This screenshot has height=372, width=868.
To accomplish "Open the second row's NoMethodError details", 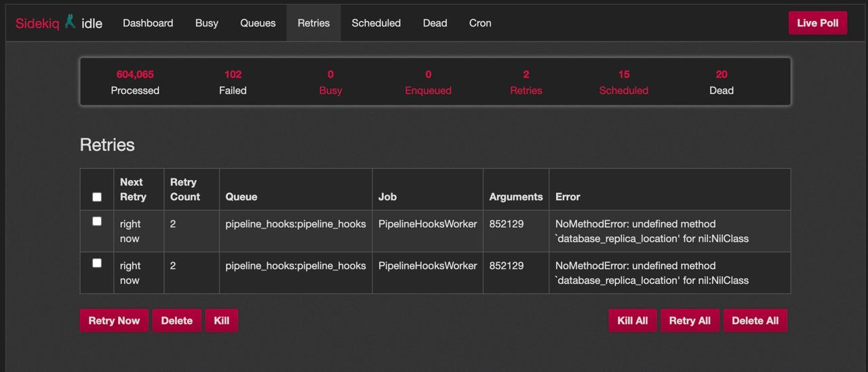I will [652, 274].
